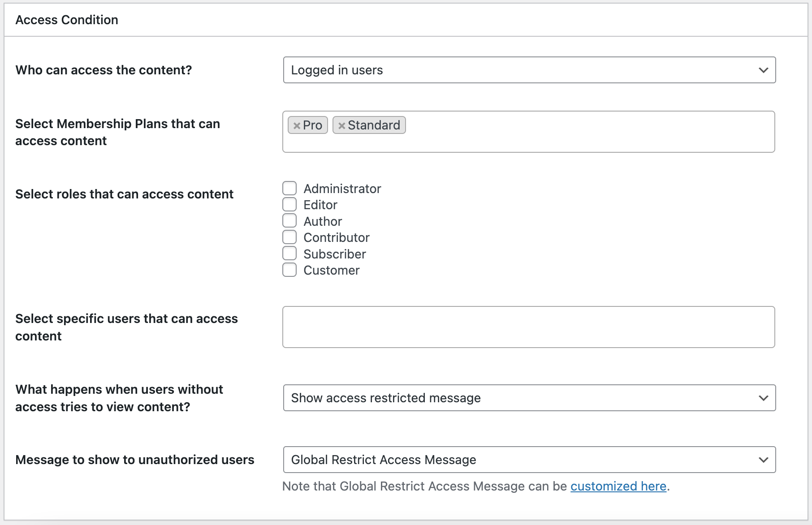Check the Editor role checkbox
The image size is (812, 525).
[289, 204]
